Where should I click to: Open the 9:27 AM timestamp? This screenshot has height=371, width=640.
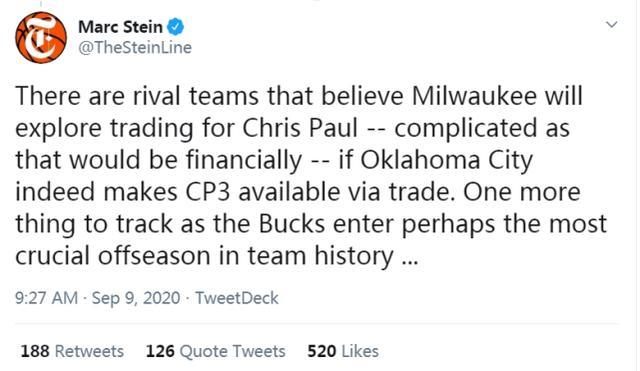46,298
